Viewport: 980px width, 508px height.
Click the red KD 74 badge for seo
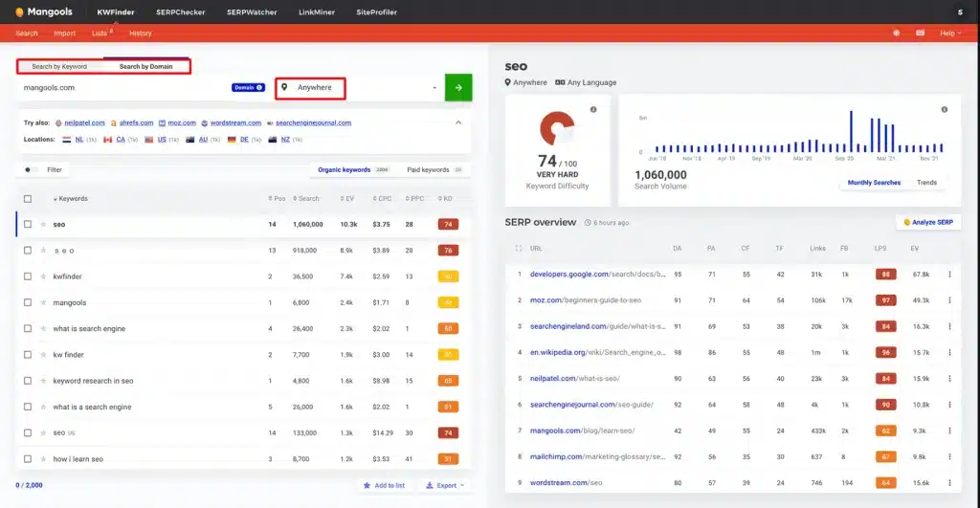447,224
